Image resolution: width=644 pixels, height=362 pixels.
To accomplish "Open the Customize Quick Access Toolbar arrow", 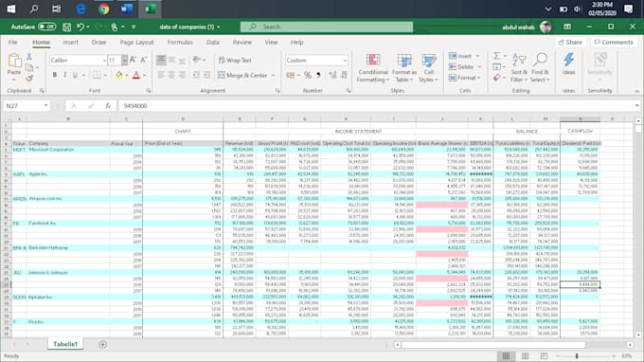I will click(134, 27).
